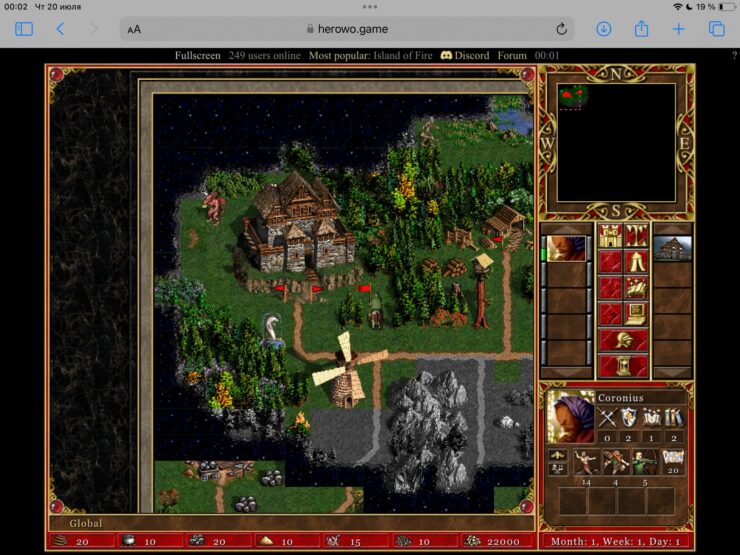Click the Fullscreen link above the game
Screen dimensions: 740x555
197,56
